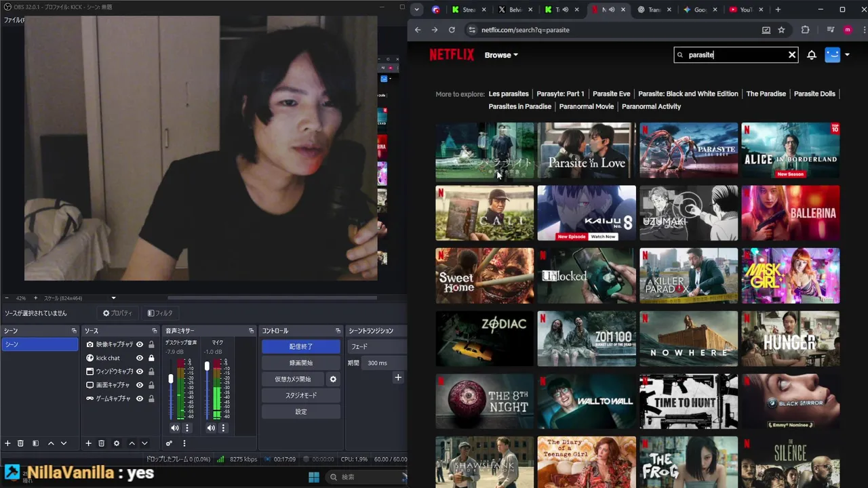Open a new Chrome tab
This screenshot has width=868, height=488.
click(778, 9)
